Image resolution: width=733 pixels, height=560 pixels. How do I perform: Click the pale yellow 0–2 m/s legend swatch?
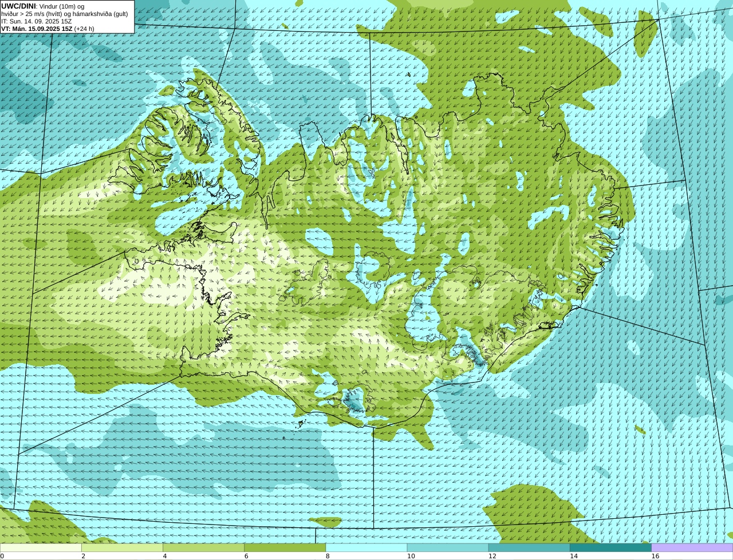[41, 548]
